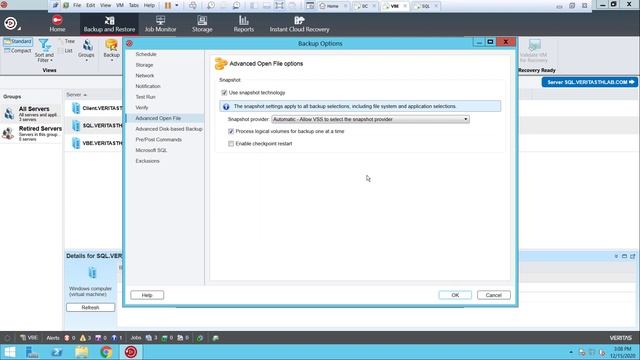The image size is (640, 360).
Task: Select Microsoft SQL sidebar item
Action: point(151,150)
